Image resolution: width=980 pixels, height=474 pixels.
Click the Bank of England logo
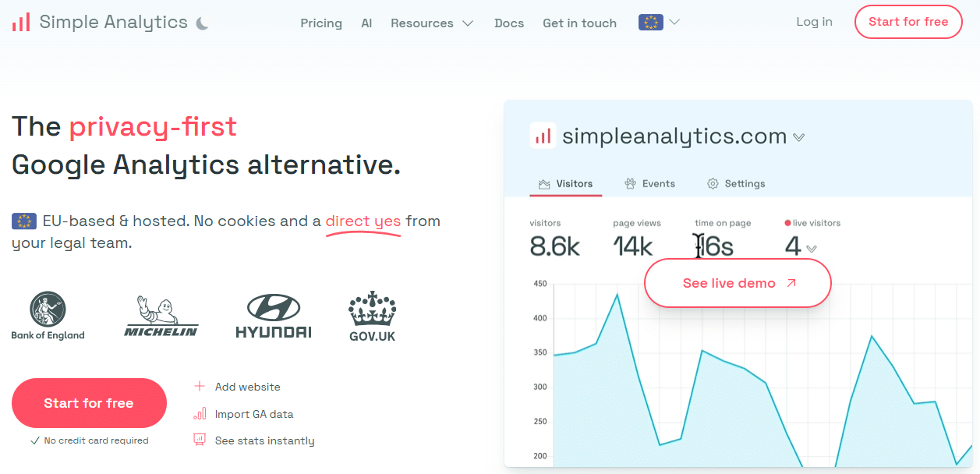pos(48,316)
